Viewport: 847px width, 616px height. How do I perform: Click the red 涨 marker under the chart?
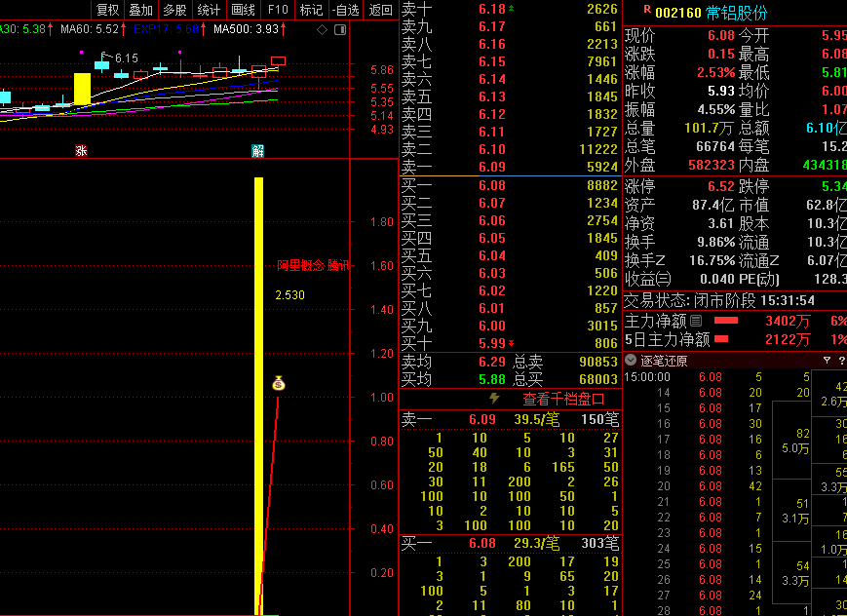pyautogui.click(x=81, y=150)
